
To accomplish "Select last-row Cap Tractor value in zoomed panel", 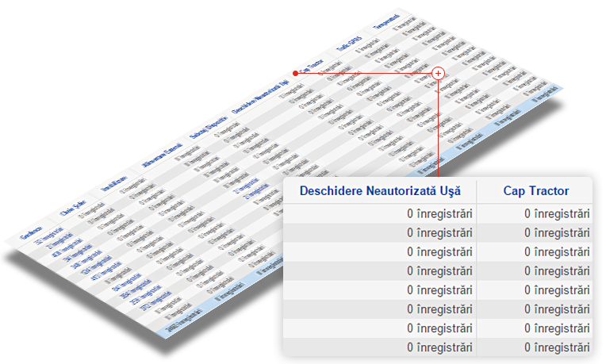I will [x=557, y=347].
